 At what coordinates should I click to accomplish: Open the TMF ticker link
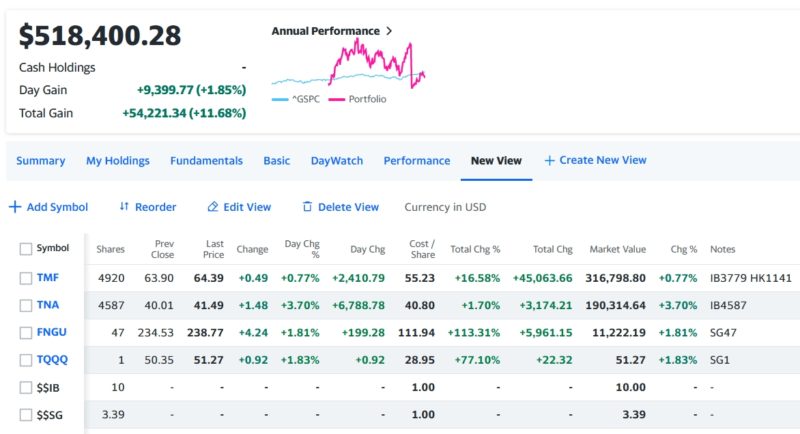48,277
